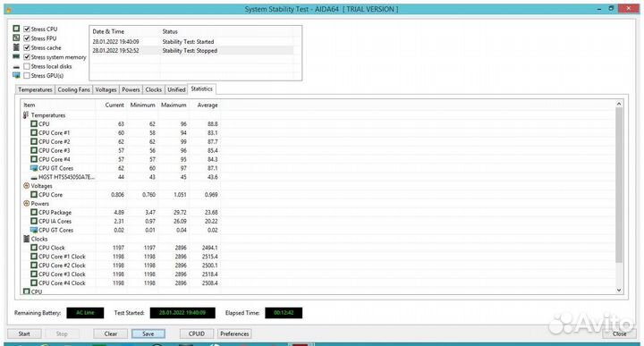This screenshot has width=644, height=346.
Task: Open the Cooling Fans tab
Action: (73, 89)
